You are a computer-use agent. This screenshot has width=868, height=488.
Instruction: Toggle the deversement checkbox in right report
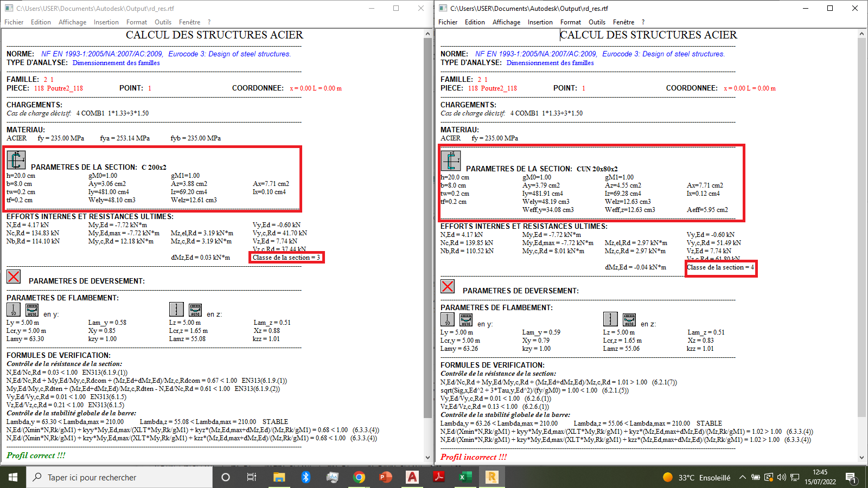click(x=448, y=286)
